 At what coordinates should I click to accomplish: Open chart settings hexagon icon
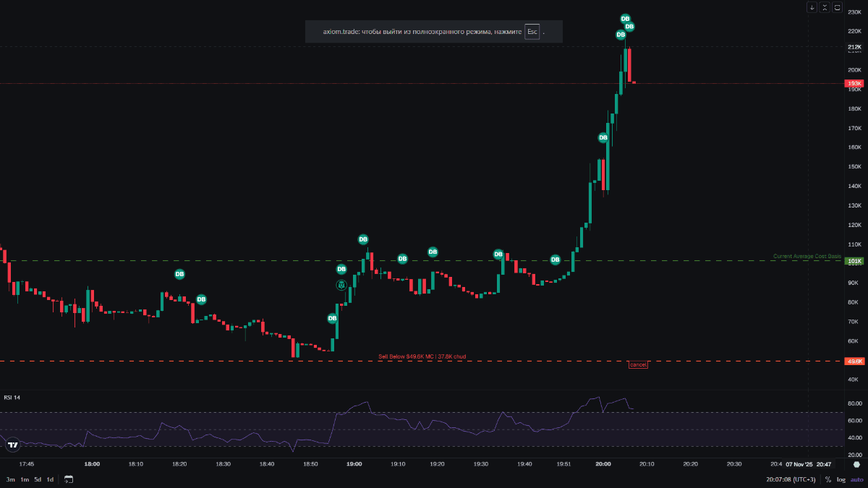[856, 465]
